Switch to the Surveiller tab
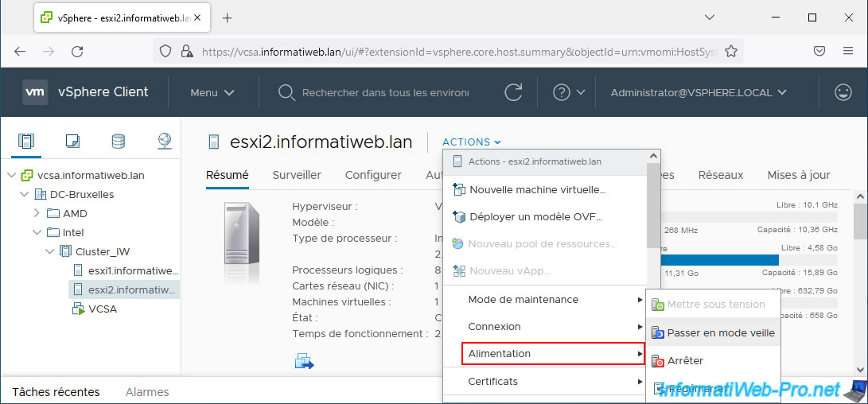Image resolution: width=868 pixels, height=404 pixels. coord(297,175)
